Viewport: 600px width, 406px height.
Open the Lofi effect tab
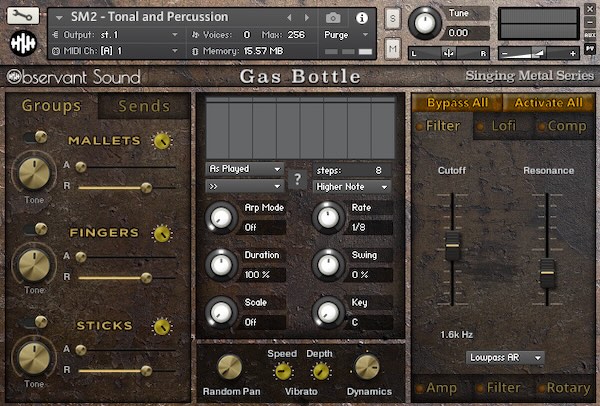coord(504,126)
